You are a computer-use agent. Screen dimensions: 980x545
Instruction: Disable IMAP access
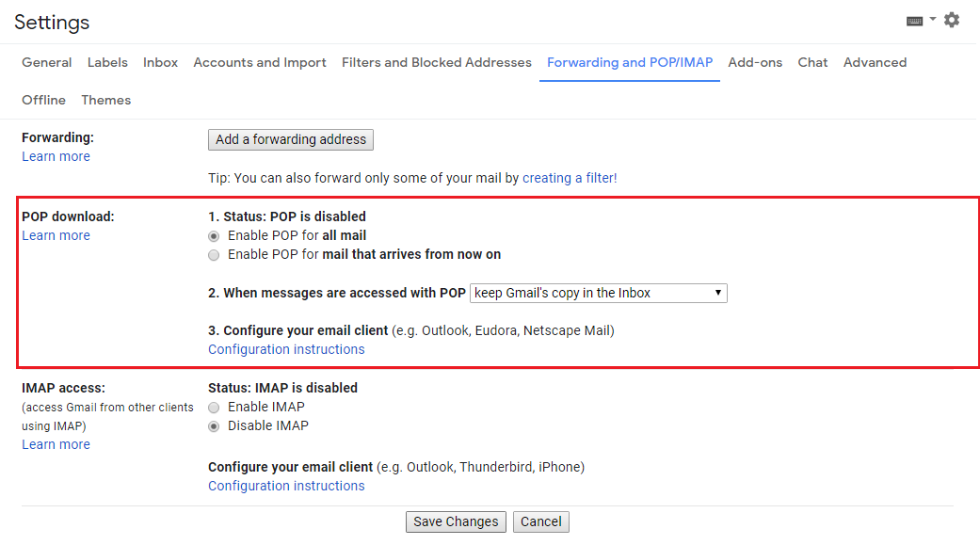[x=214, y=425]
